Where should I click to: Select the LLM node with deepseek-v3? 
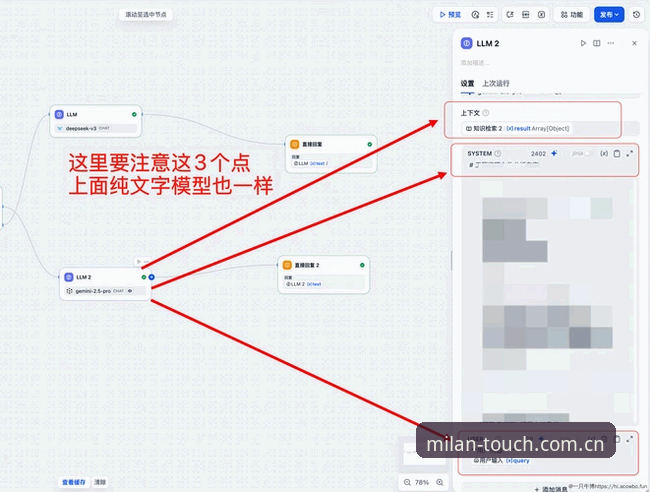coord(95,121)
